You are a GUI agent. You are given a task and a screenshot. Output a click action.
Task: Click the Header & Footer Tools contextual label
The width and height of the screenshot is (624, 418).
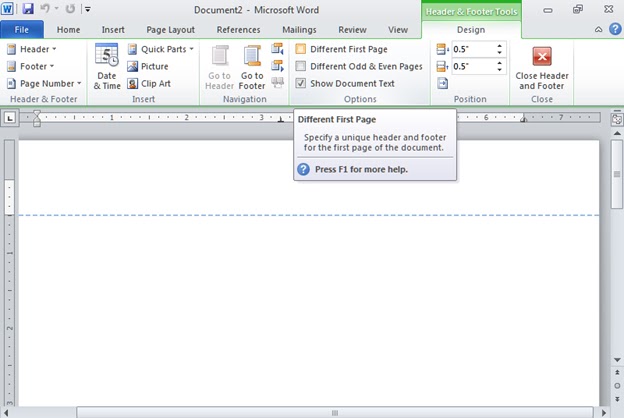471,12
